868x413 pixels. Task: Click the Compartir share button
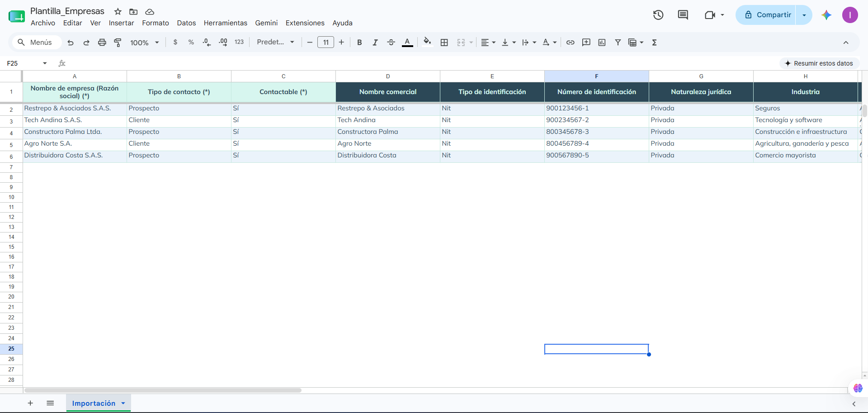(x=766, y=15)
